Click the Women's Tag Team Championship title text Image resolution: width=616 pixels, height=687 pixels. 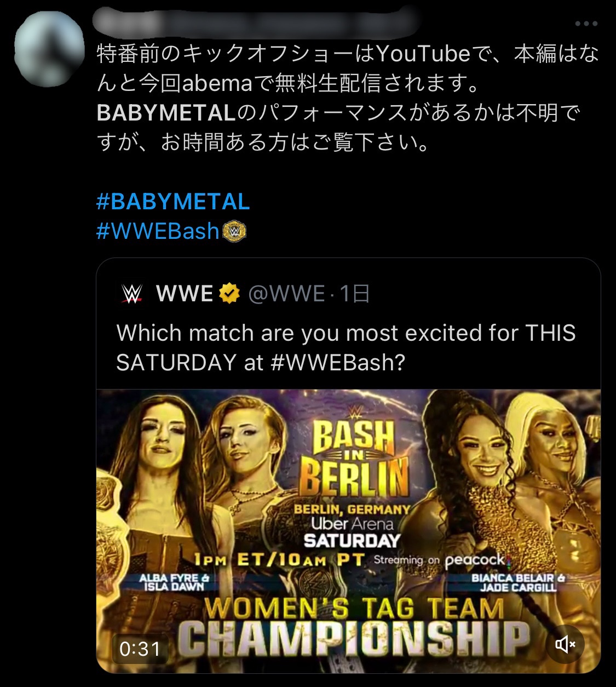tap(353, 623)
